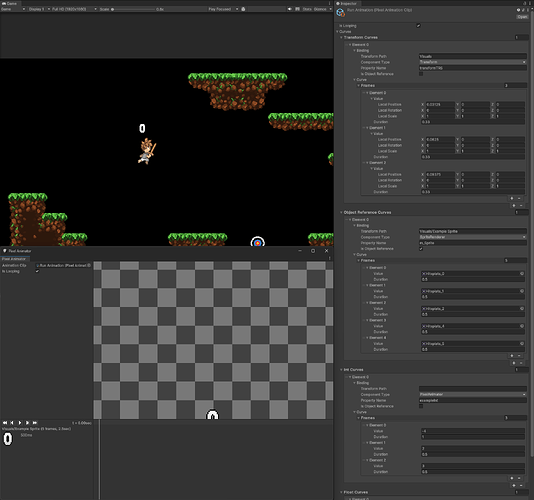Click the mute audio icon in Game toolbar
The width and height of the screenshot is (534, 500).
point(290,9)
